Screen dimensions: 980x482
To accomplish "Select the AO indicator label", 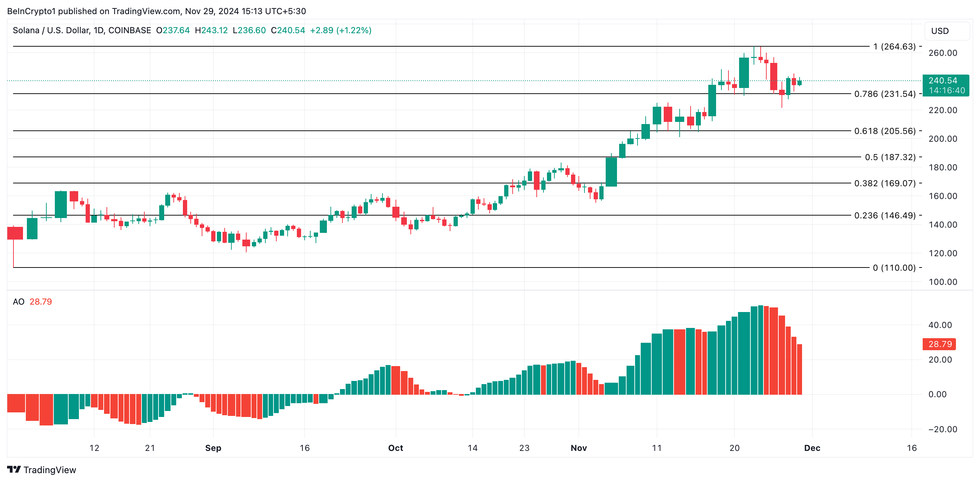I will click(18, 302).
